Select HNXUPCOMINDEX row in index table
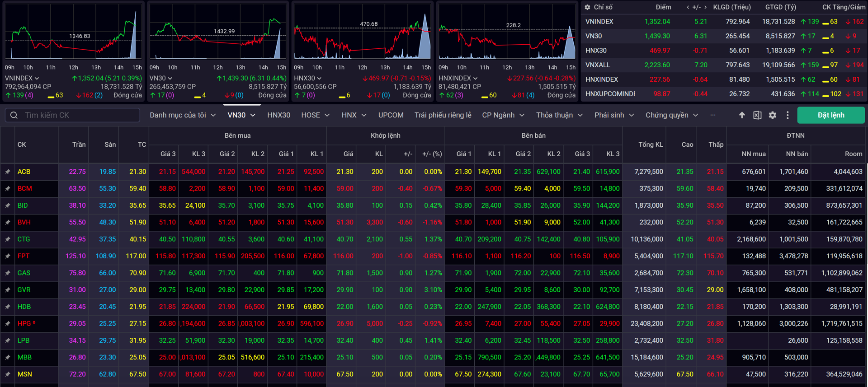This screenshot has width=868, height=387. [724, 94]
